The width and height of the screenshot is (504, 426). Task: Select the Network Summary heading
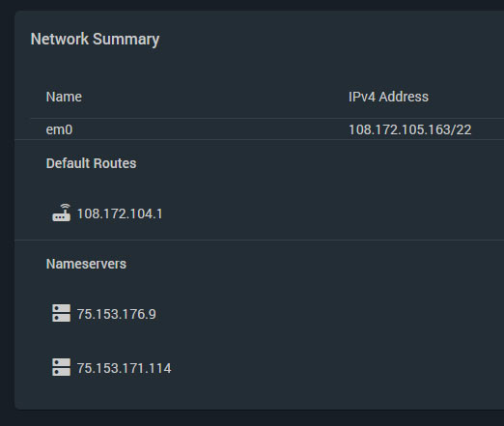click(95, 40)
